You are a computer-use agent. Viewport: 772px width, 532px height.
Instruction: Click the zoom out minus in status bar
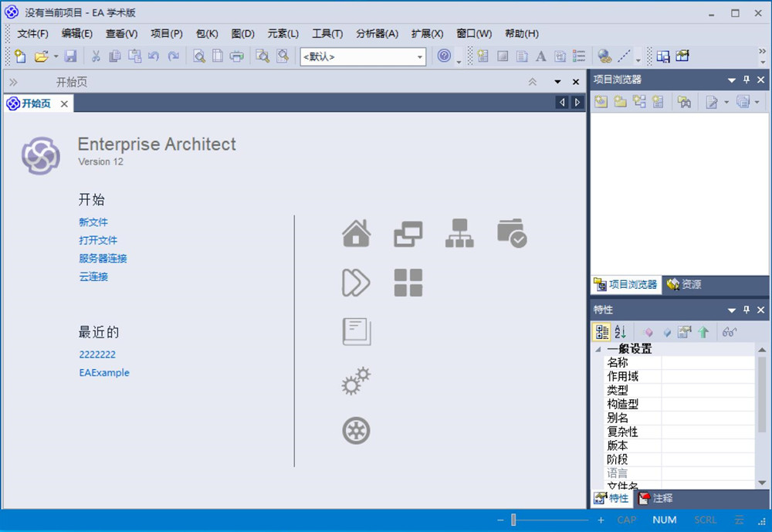coord(500,520)
